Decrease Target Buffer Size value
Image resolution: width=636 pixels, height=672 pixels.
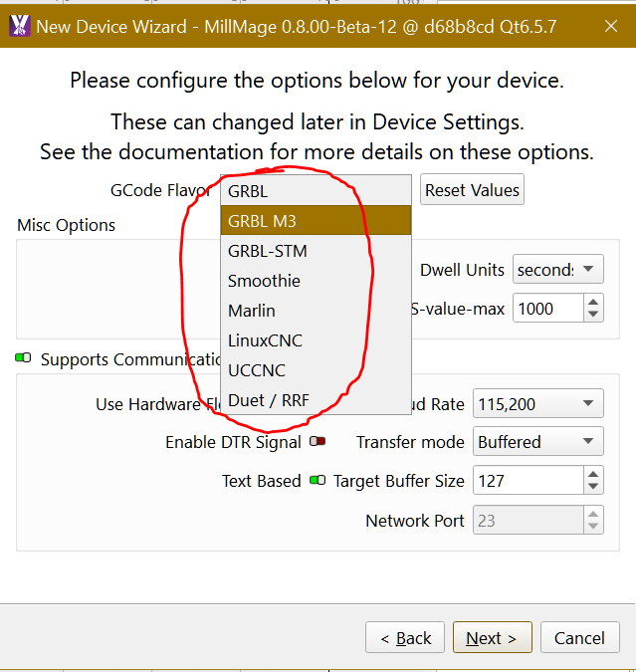(x=593, y=487)
